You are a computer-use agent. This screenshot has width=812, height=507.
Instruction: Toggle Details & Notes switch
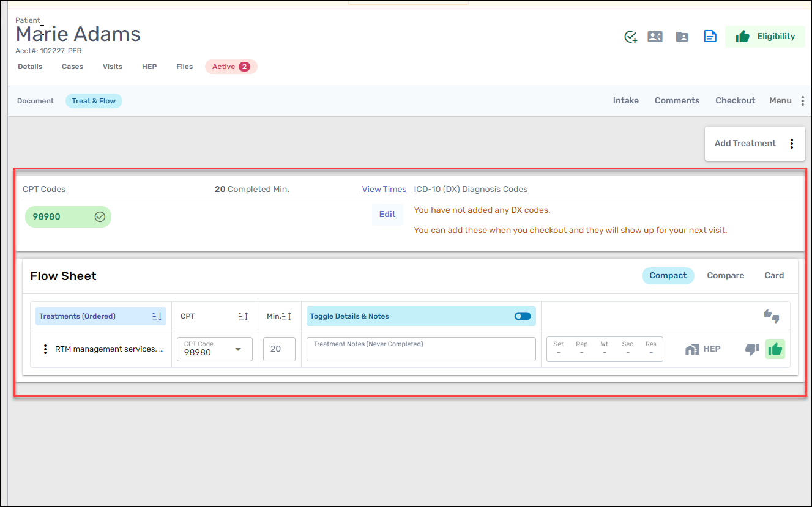[x=522, y=316]
